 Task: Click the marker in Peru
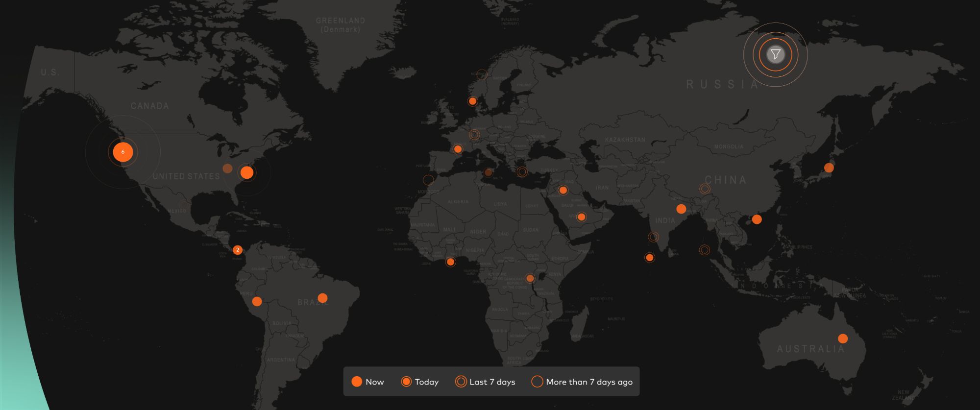point(257,301)
